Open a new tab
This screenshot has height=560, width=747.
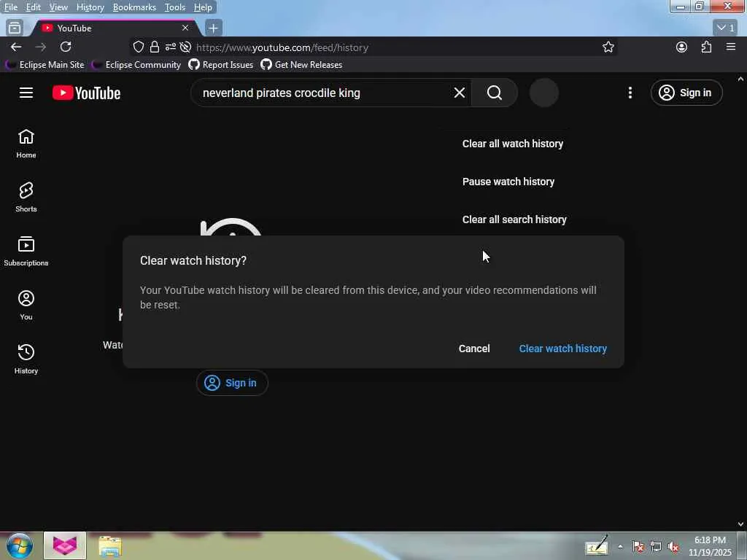click(x=214, y=28)
